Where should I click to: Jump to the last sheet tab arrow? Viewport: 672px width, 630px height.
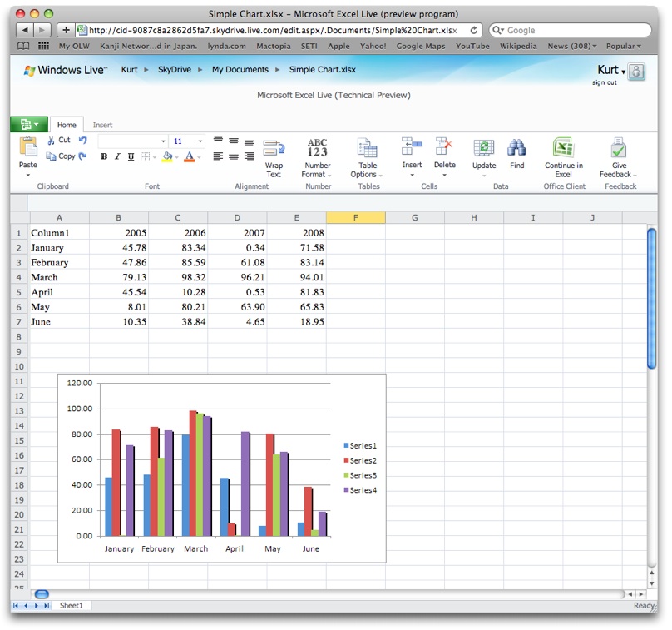point(47,606)
